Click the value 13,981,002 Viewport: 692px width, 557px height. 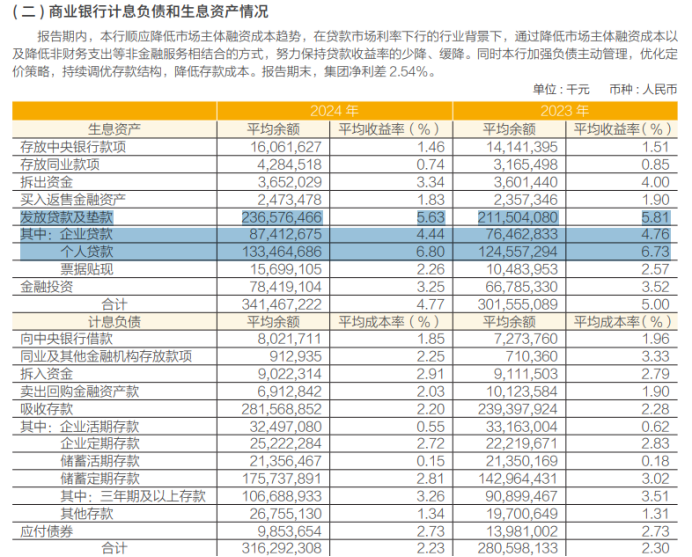[x=522, y=531]
